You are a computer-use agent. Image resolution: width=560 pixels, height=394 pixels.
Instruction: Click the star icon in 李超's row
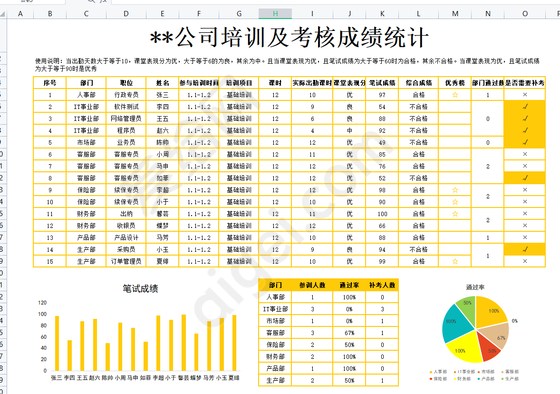(455, 190)
